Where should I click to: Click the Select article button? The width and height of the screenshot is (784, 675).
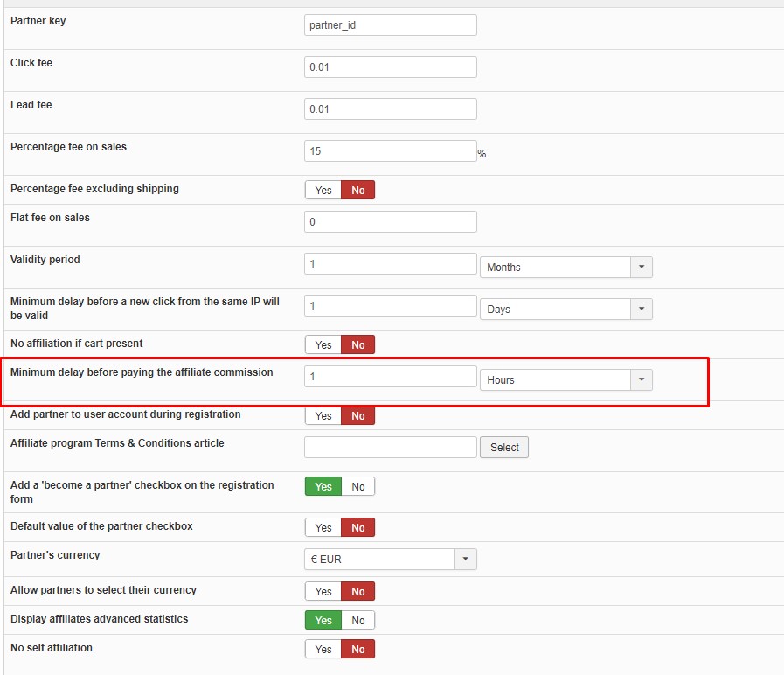coord(504,448)
